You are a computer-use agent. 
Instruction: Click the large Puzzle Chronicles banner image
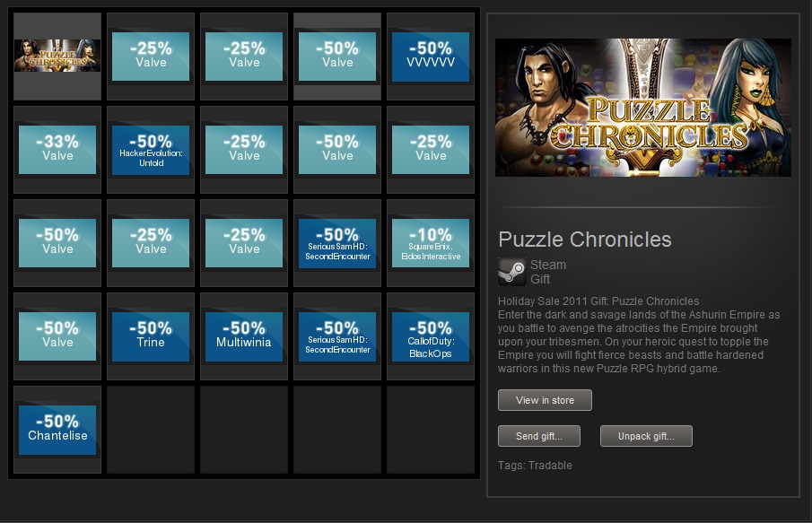642,108
